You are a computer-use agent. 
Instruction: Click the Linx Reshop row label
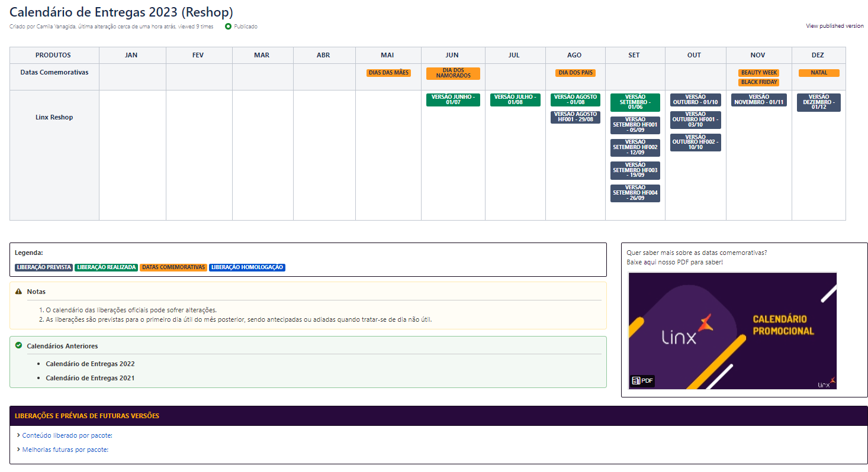54,117
